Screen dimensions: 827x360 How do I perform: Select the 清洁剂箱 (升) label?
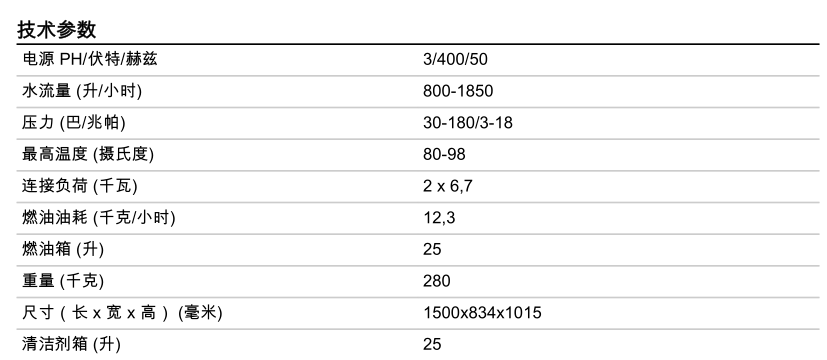71,344
